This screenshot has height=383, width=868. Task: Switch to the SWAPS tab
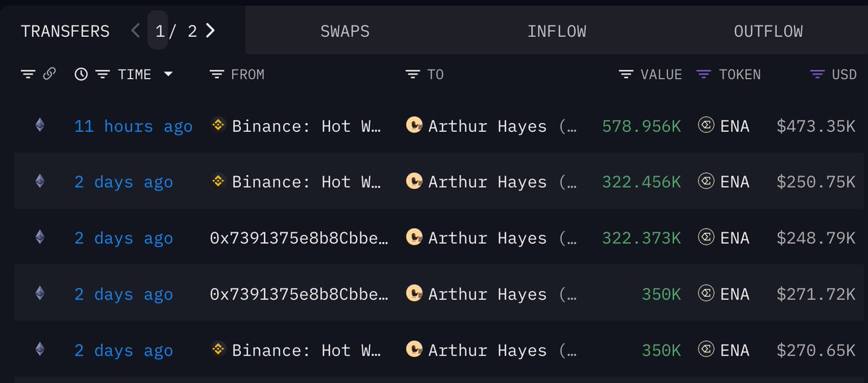345,31
